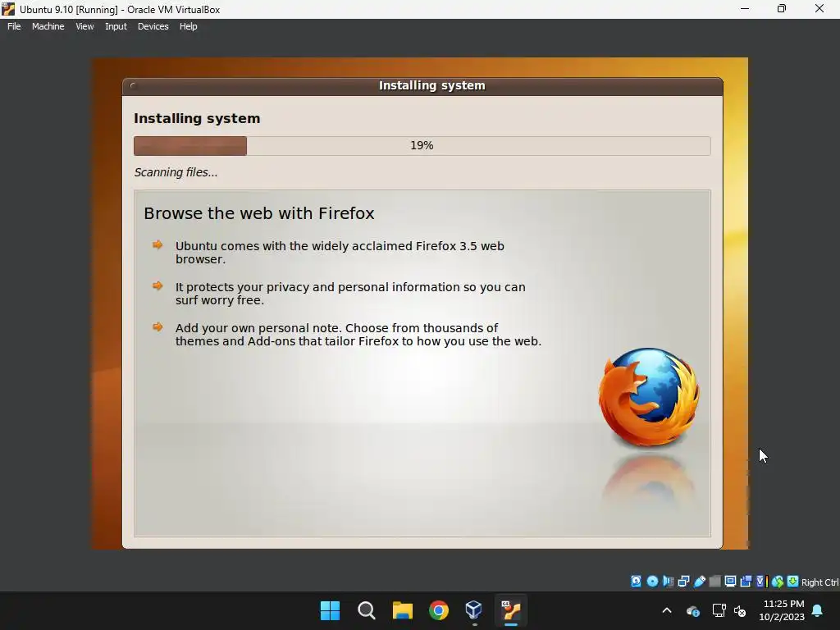Click the mouse integration indicator icon
The width and height of the screenshot is (840, 630).
click(778, 582)
